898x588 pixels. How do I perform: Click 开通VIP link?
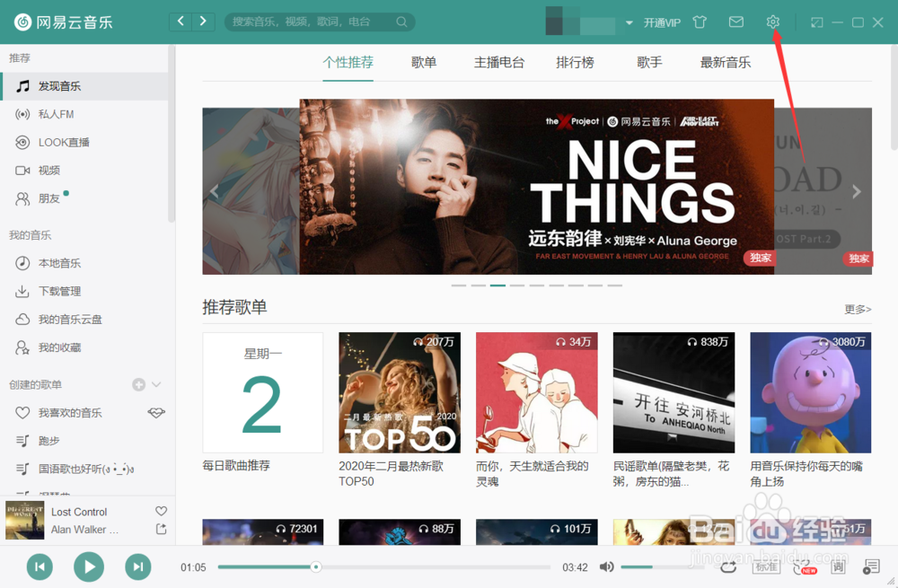(662, 22)
